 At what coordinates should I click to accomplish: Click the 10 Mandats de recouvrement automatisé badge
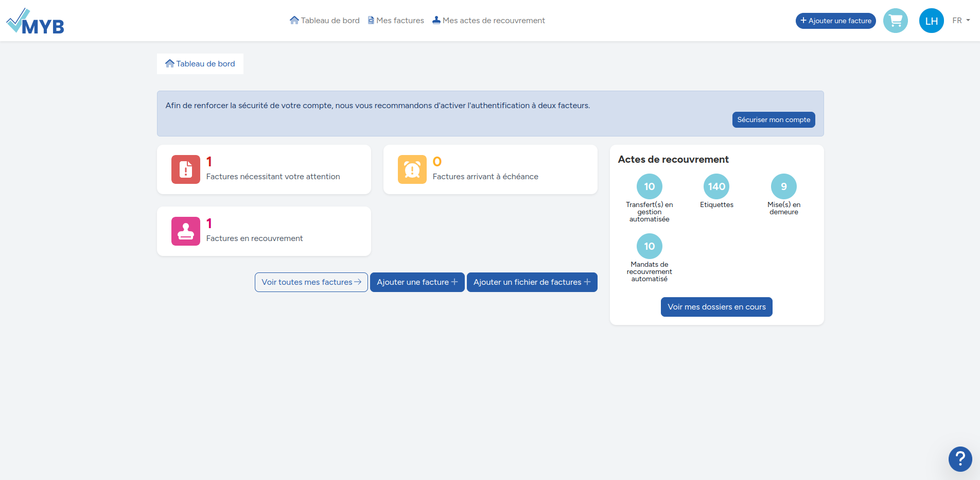point(649,246)
